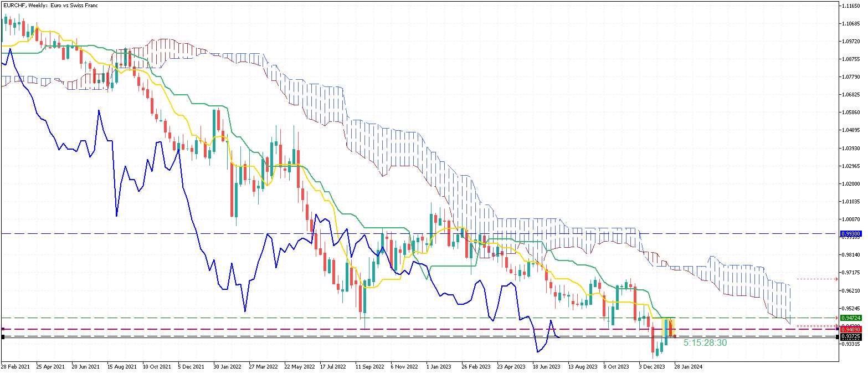Click the red arrow marker near 0.9700
Viewport: 868px width, 373px height.
coord(836,279)
